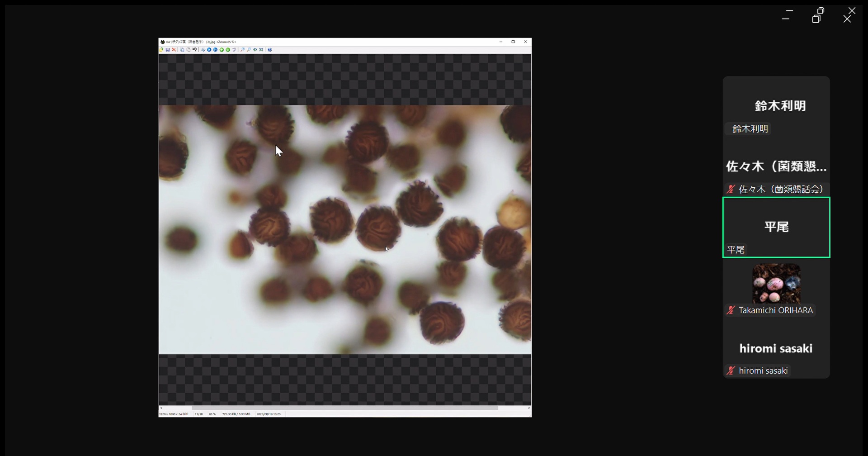
Task: Delete the file with red X icon
Action: pos(174,50)
